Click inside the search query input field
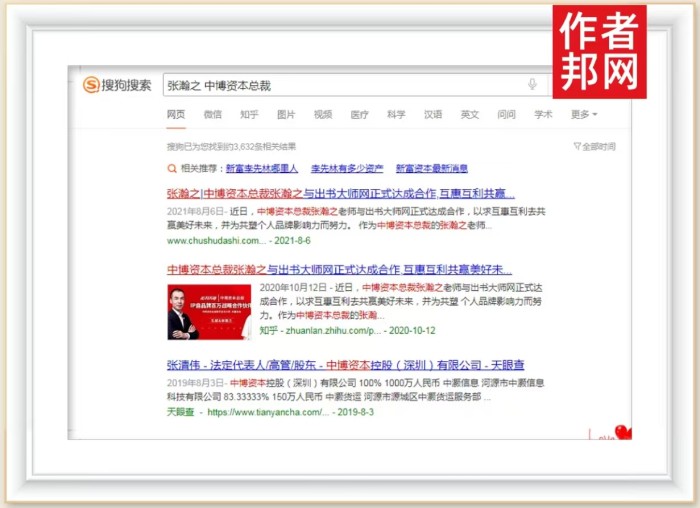This screenshot has width=700, height=508. (340, 85)
